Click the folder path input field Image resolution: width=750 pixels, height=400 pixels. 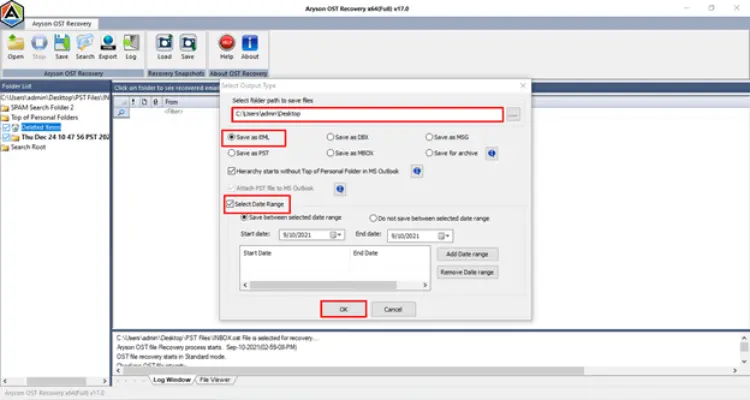coord(367,114)
